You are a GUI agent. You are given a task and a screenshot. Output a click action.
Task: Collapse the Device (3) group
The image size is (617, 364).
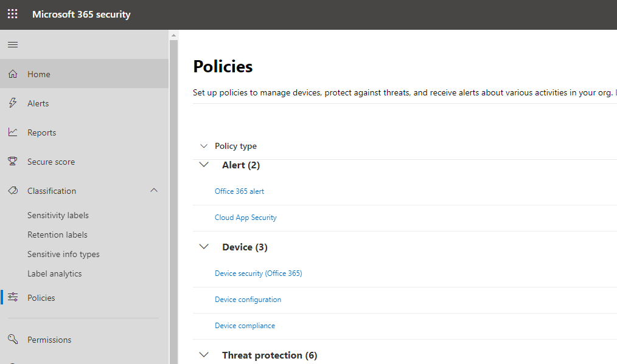[204, 247]
